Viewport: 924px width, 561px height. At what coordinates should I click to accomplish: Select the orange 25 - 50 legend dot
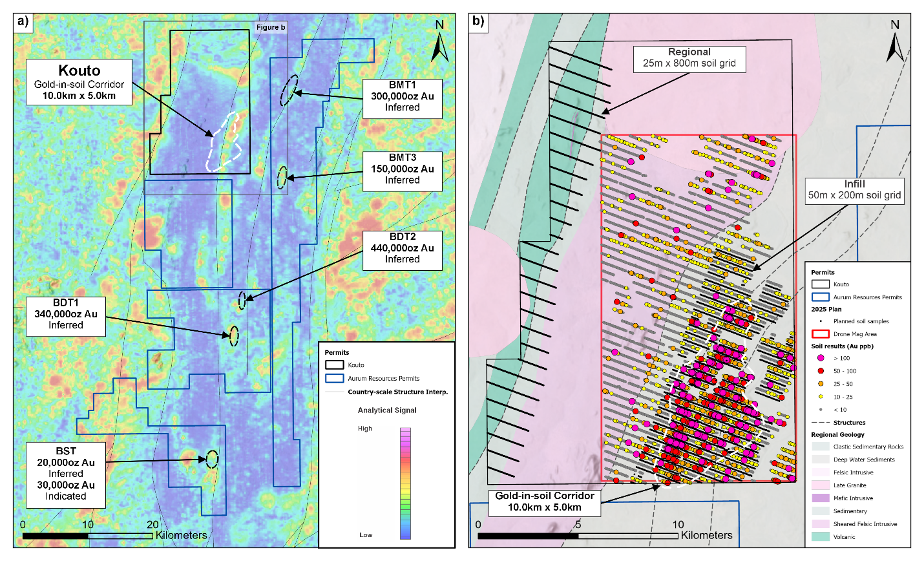821,384
